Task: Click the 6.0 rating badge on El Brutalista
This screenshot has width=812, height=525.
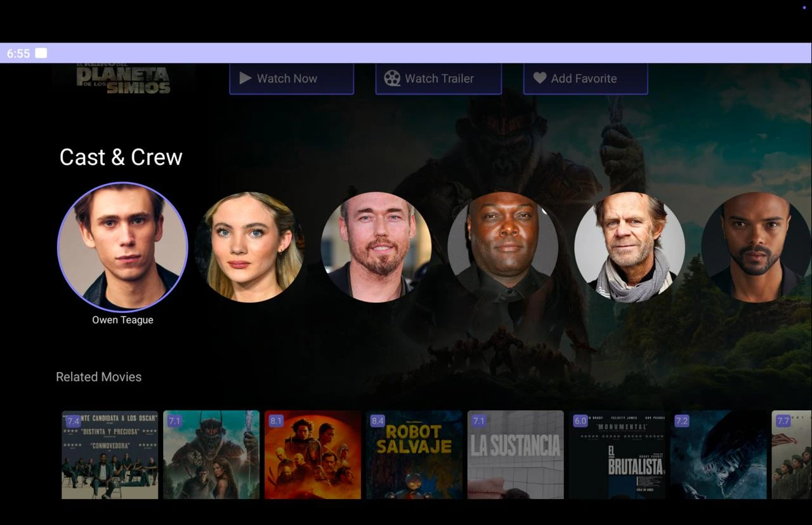Action: (x=580, y=421)
